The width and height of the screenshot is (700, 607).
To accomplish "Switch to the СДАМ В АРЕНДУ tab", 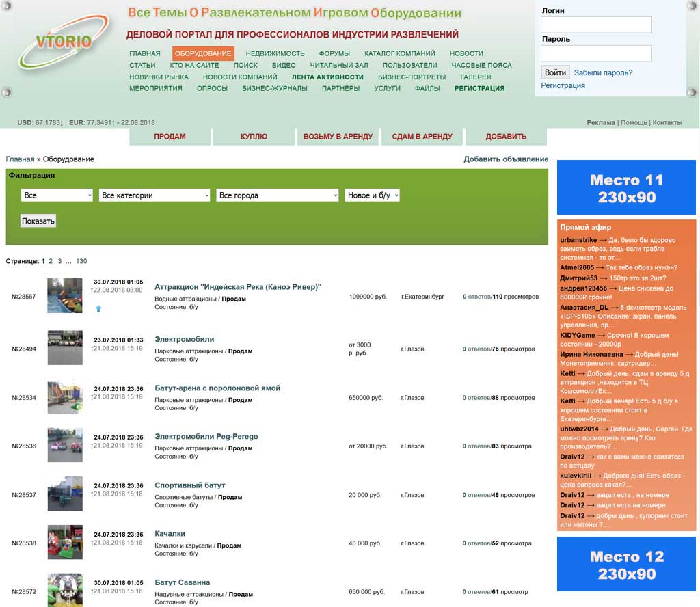I will point(422,137).
